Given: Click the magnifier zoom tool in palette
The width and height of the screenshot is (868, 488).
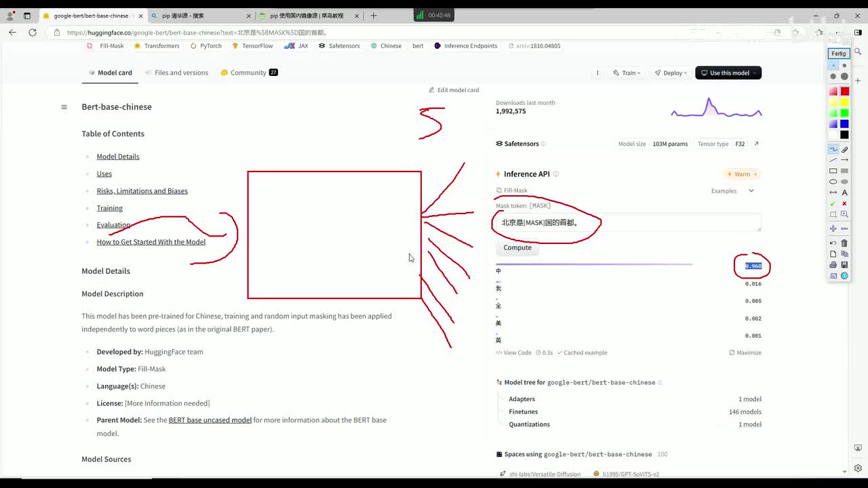Looking at the screenshot, I should [x=844, y=214].
